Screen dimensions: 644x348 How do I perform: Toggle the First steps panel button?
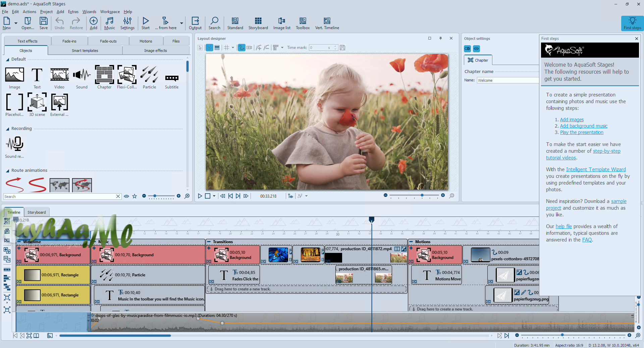coord(632,23)
